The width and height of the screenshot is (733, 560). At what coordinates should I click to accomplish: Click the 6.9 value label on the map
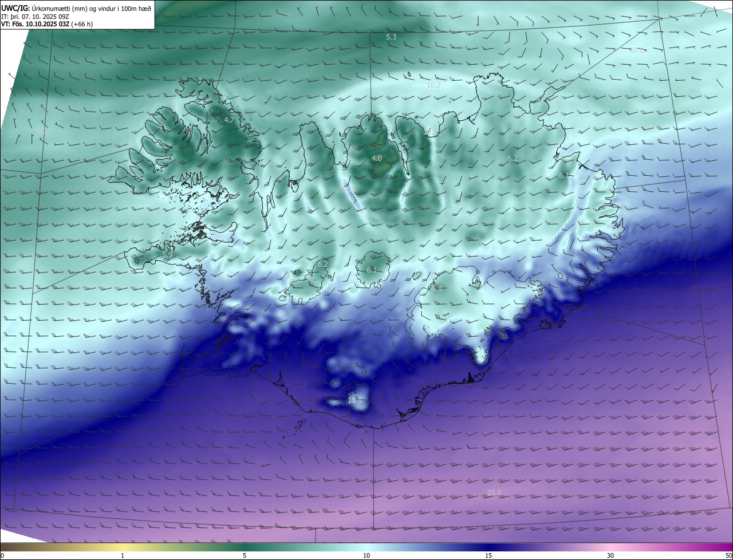click(x=438, y=289)
